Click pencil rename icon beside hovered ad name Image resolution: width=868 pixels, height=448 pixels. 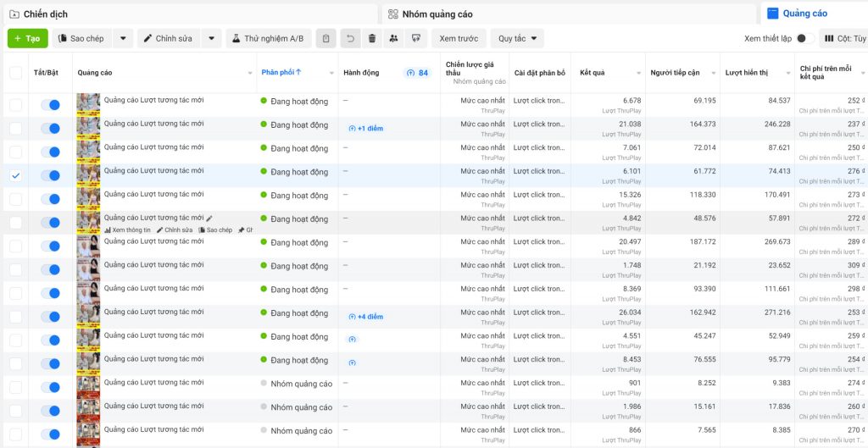coord(209,218)
